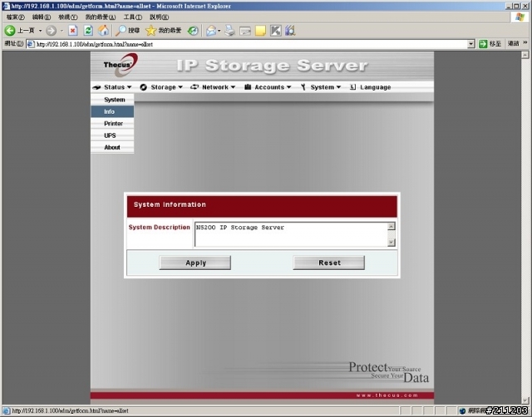The image size is (532, 417).
Task: Click the Internet zone icon in status bar
Action: click(462, 410)
